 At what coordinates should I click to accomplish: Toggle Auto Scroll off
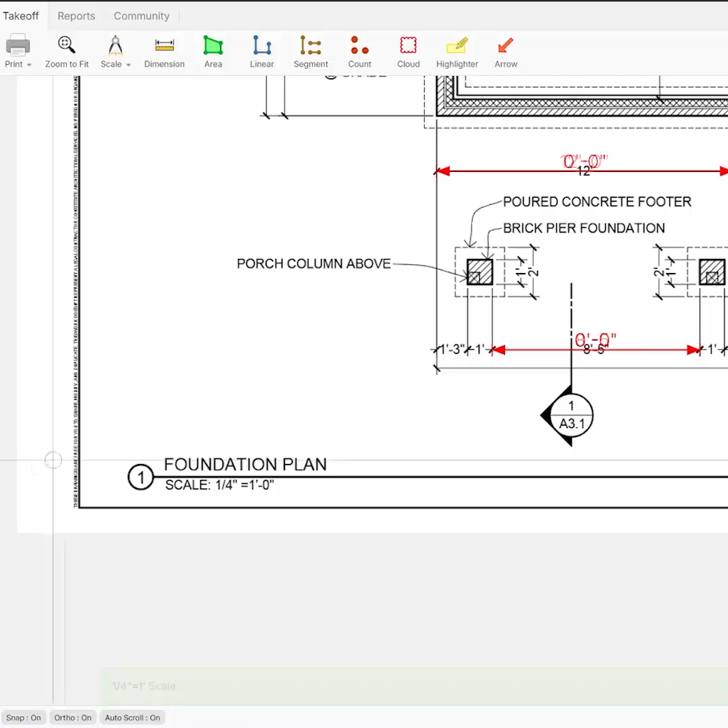(x=132, y=717)
